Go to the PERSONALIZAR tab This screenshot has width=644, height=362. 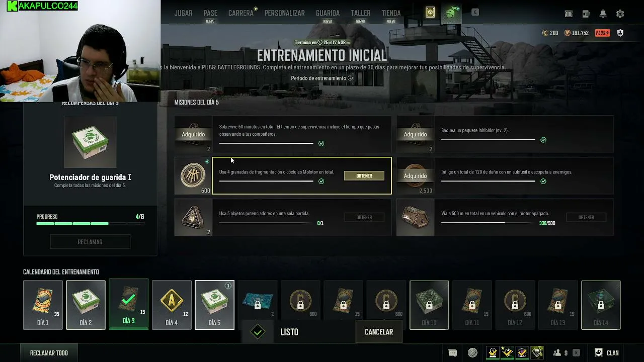point(285,13)
